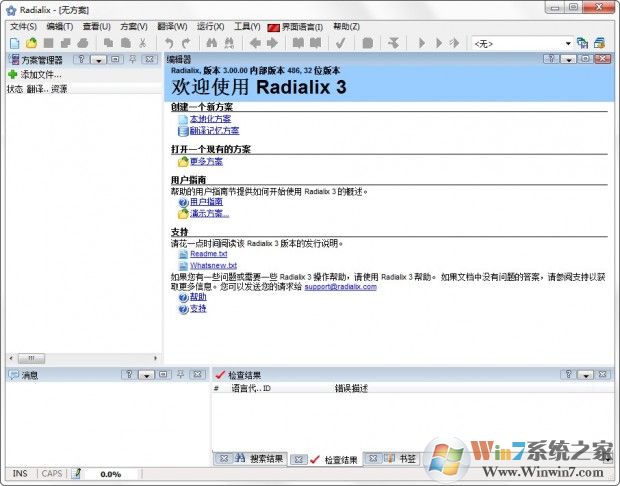This screenshot has height=486, width=620.
Task: Click the checkmark validate icon in toolbar
Action: click(x=341, y=43)
